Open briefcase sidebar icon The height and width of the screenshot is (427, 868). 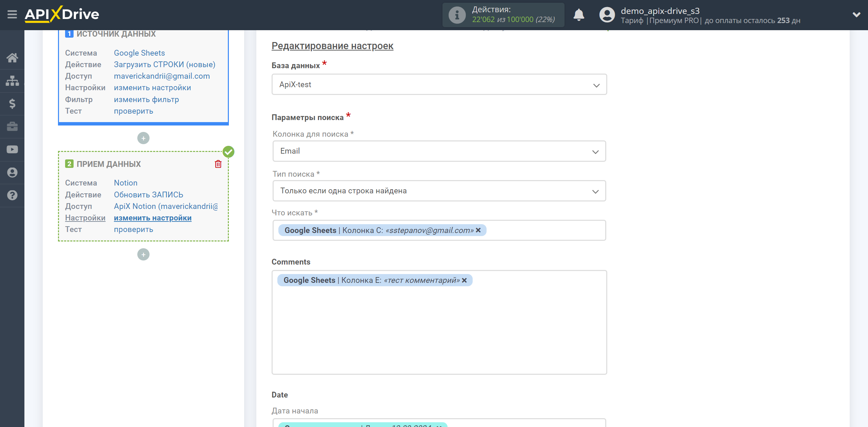12,127
